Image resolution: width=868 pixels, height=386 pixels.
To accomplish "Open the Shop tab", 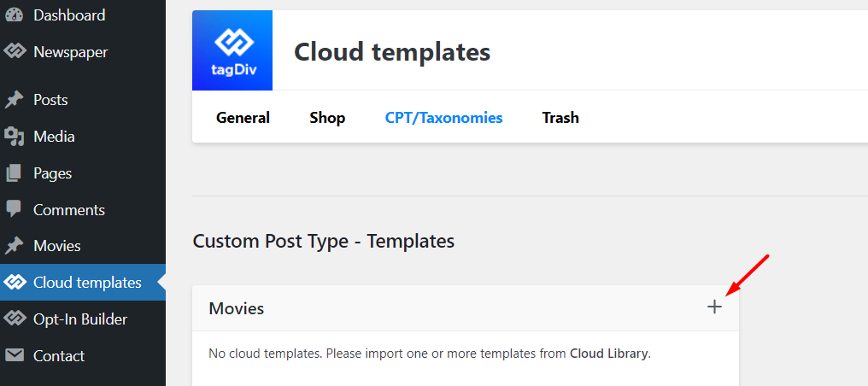I will (327, 118).
